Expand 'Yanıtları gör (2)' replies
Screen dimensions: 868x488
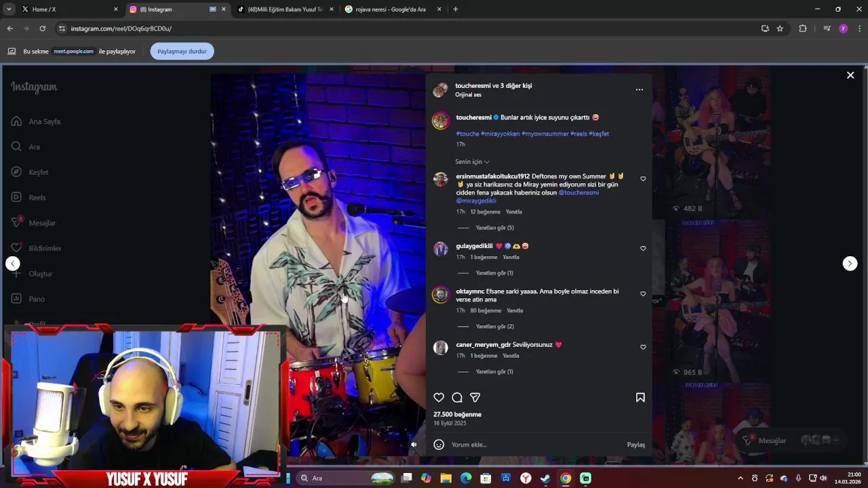(x=494, y=327)
